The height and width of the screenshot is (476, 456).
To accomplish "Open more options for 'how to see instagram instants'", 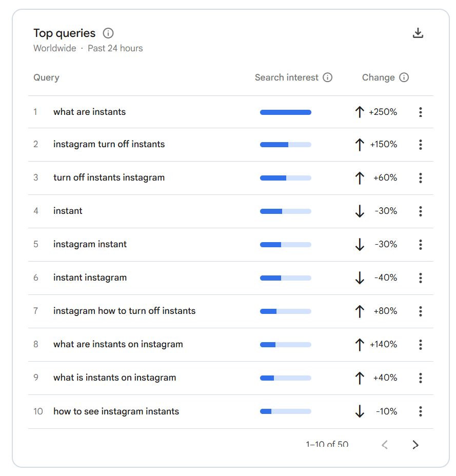I will [x=421, y=411].
